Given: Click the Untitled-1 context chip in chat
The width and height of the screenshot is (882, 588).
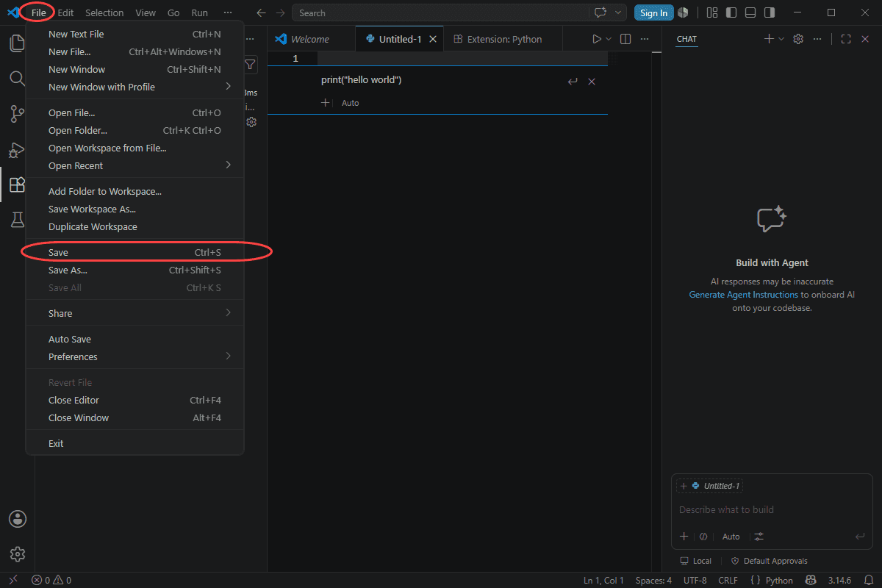Looking at the screenshot, I should (x=709, y=486).
